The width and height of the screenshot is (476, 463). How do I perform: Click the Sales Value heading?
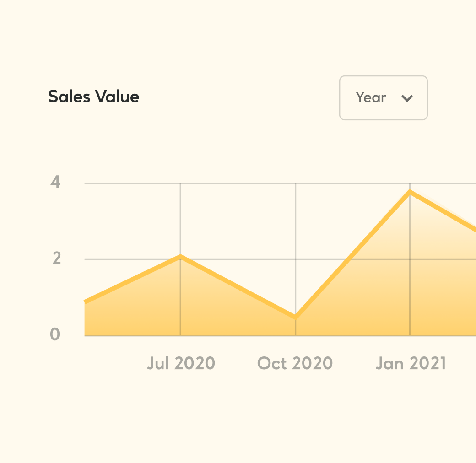coord(94,97)
